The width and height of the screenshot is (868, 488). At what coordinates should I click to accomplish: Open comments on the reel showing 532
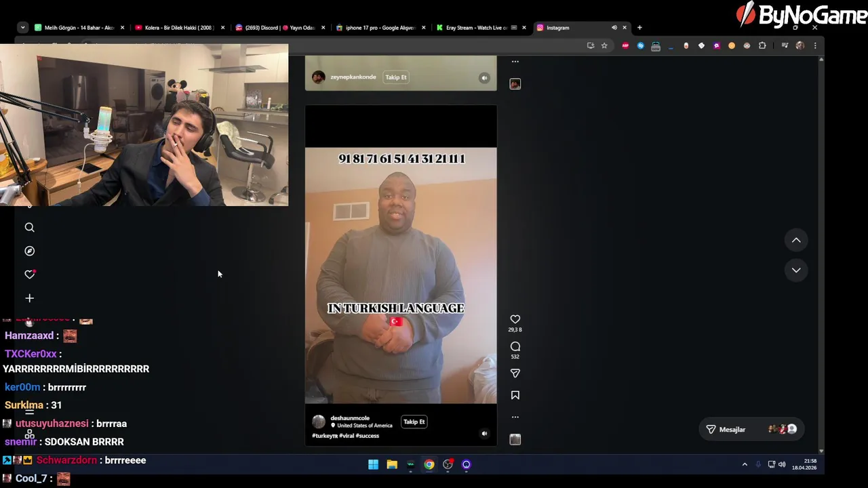click(x=515, y=346)
